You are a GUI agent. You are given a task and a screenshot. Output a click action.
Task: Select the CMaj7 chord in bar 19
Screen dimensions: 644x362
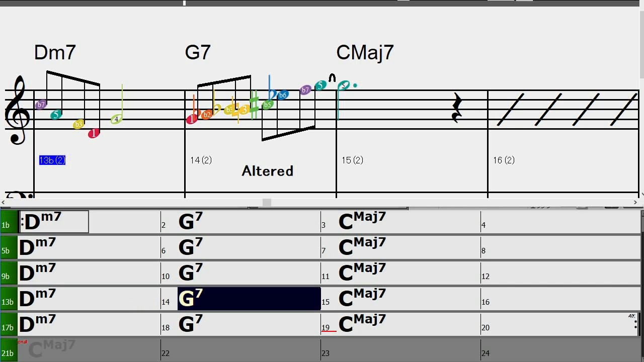362,324
